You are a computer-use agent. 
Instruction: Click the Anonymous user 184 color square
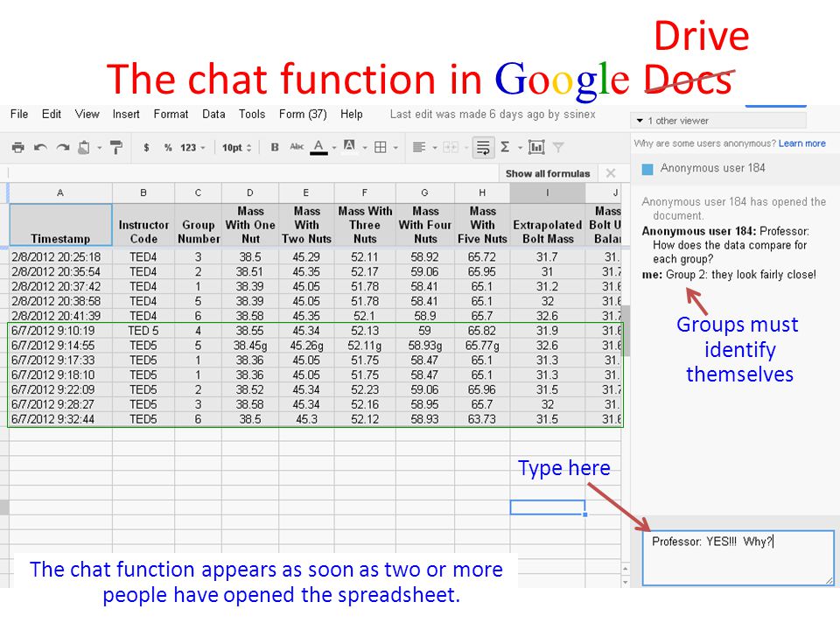[647, 169]
